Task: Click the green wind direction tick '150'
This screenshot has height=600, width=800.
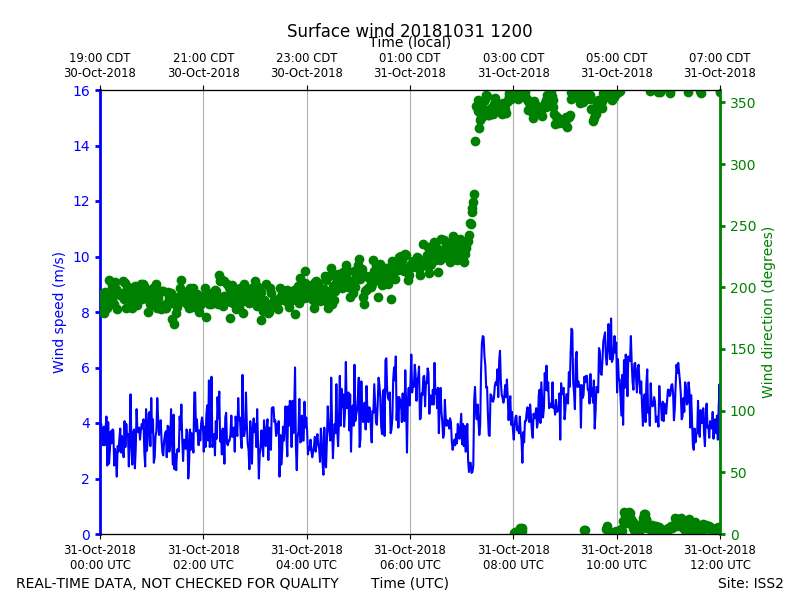Action: [x=742, y=349]
